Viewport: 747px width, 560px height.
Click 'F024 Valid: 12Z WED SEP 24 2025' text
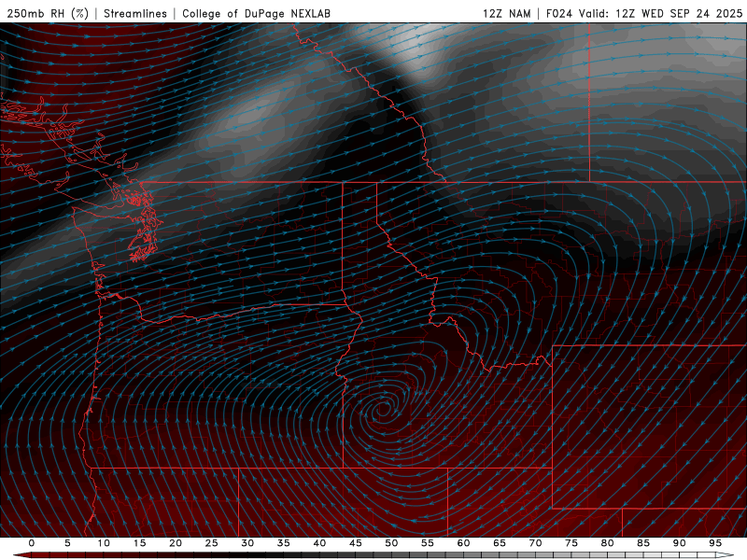coord(644,13)
